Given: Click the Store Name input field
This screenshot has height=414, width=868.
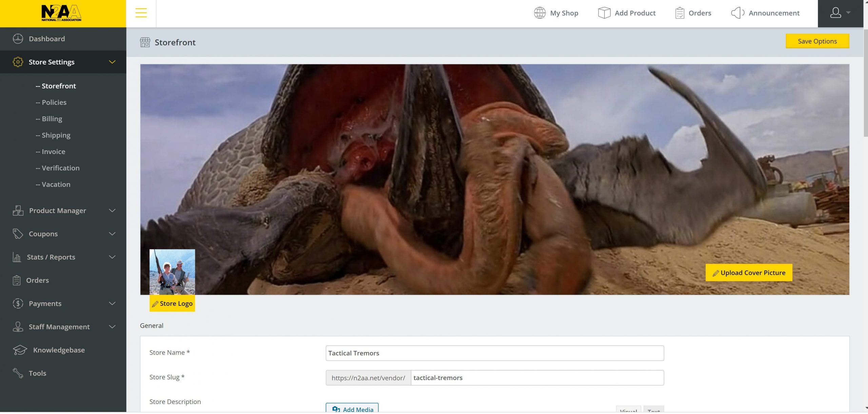Looking at the screenshot, I should click(x=495, y=353).
